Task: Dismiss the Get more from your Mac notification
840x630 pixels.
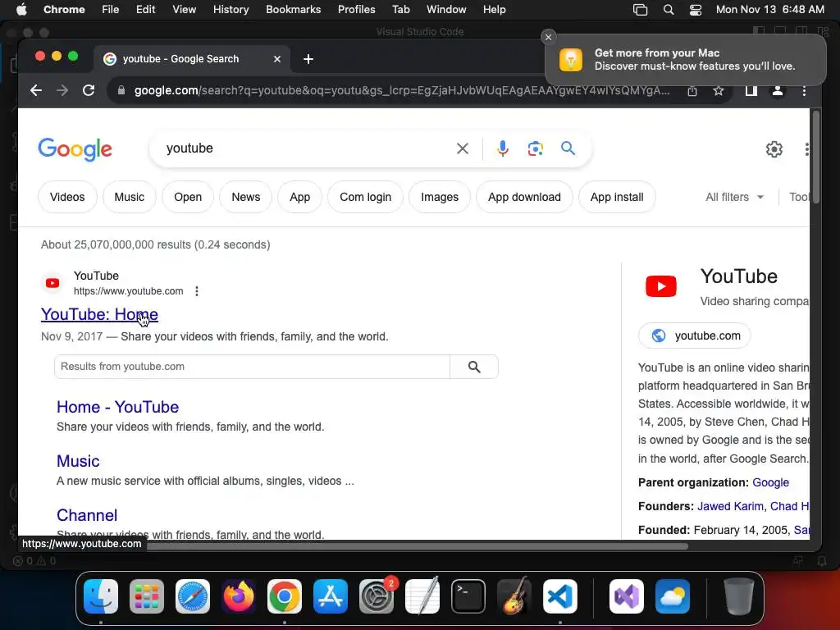Action: [548, 37]
